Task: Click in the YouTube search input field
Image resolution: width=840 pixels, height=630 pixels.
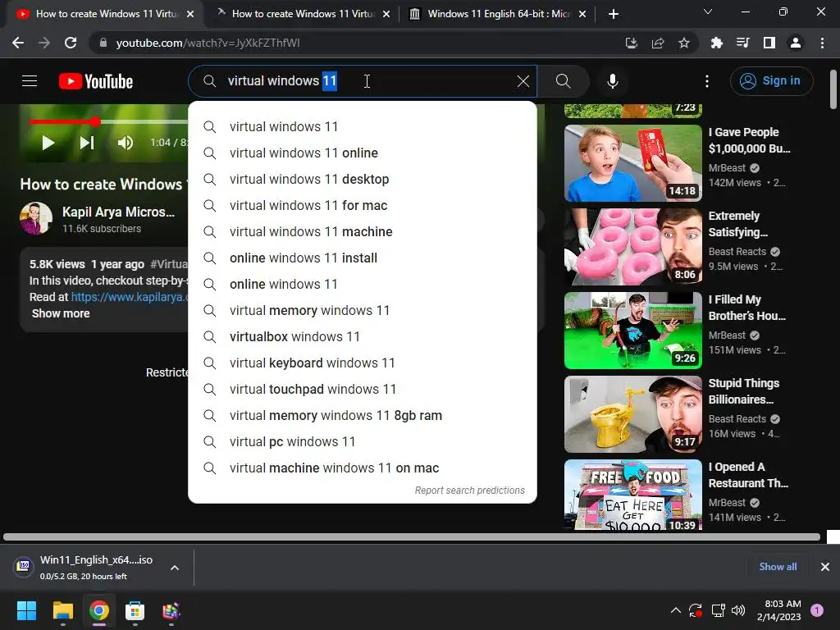Action: point(362,81)
